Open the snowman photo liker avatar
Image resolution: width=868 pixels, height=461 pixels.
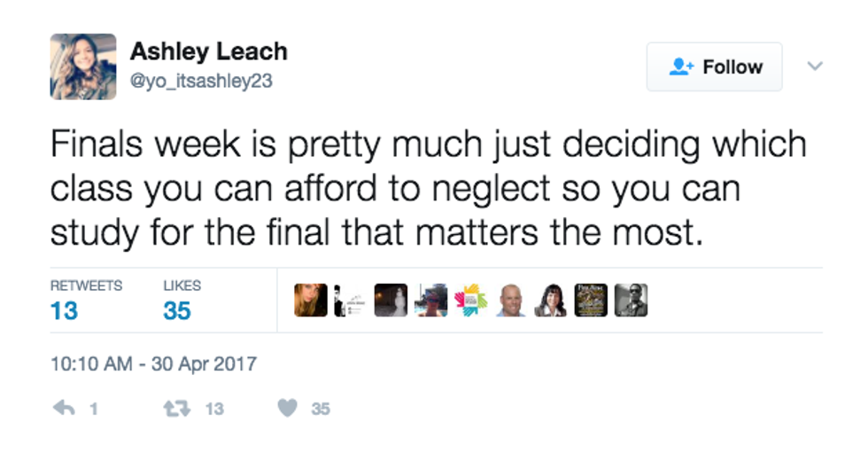pyautogui.click(x=391, y=300)
